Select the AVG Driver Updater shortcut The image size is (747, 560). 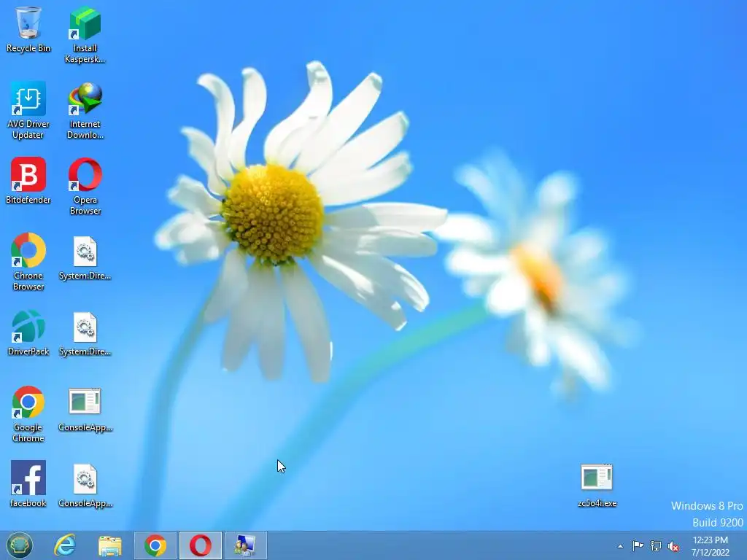coord(28,111)
